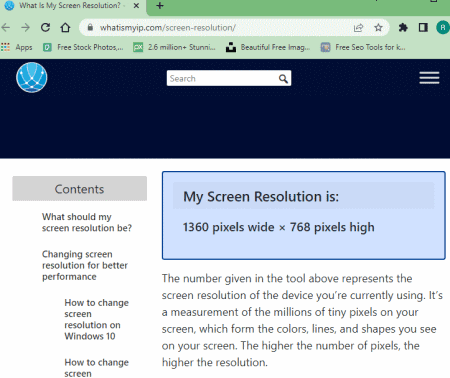Click the WhatIsMyIP globe logo

click(32, 77)
